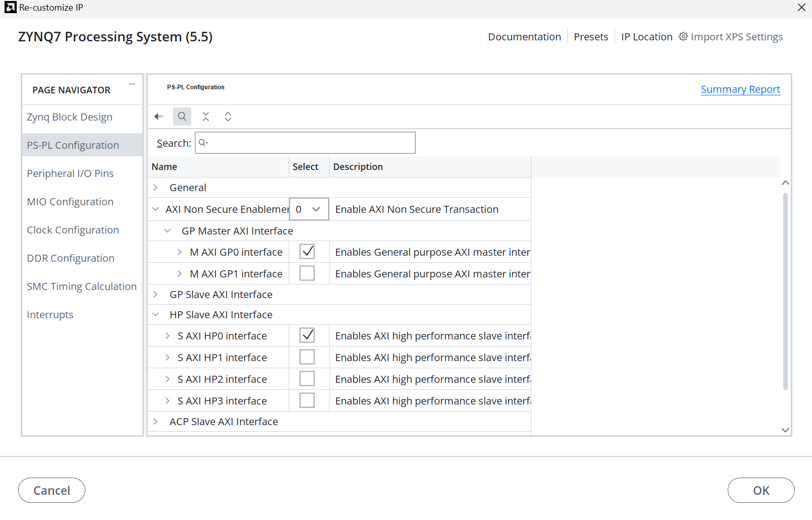Click the collapse all toolbar icon
The image size is (812, 520).
click(206, 117)
